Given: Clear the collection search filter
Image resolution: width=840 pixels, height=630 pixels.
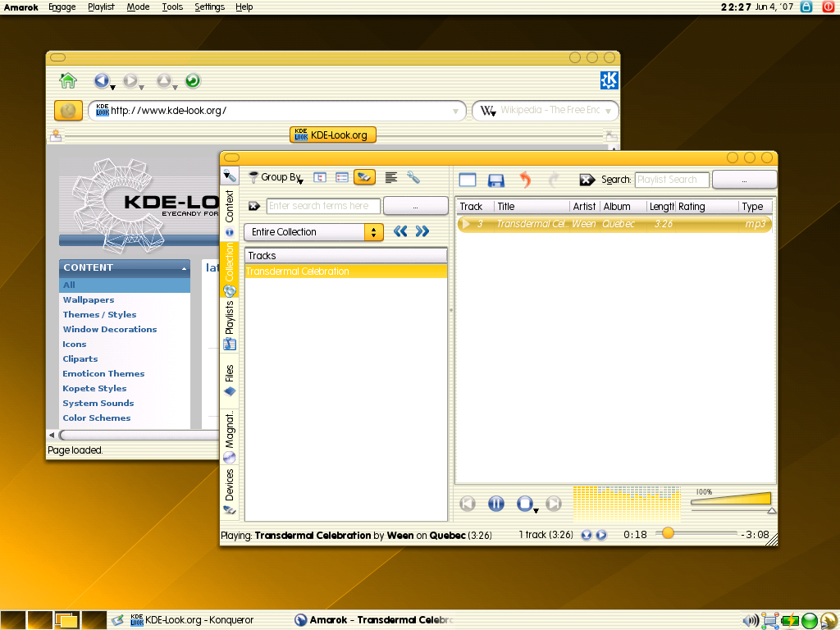Looking at the screenshot, I should (x=254, y=206).
